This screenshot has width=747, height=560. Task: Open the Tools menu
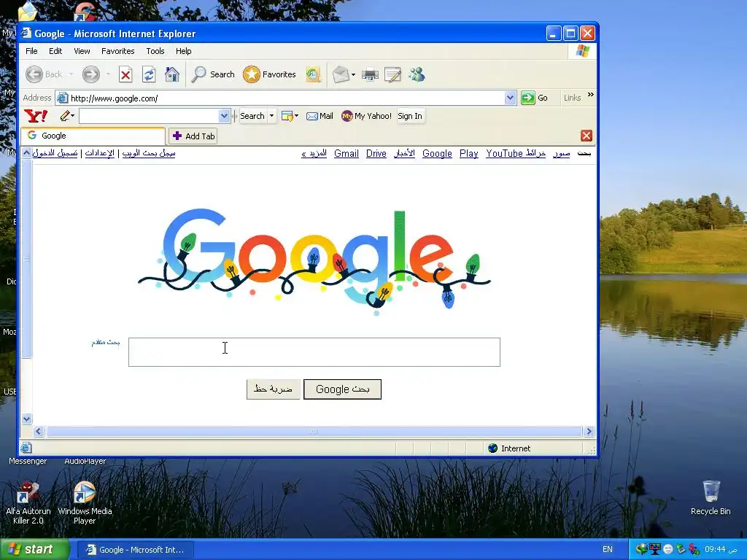(155, 51)
